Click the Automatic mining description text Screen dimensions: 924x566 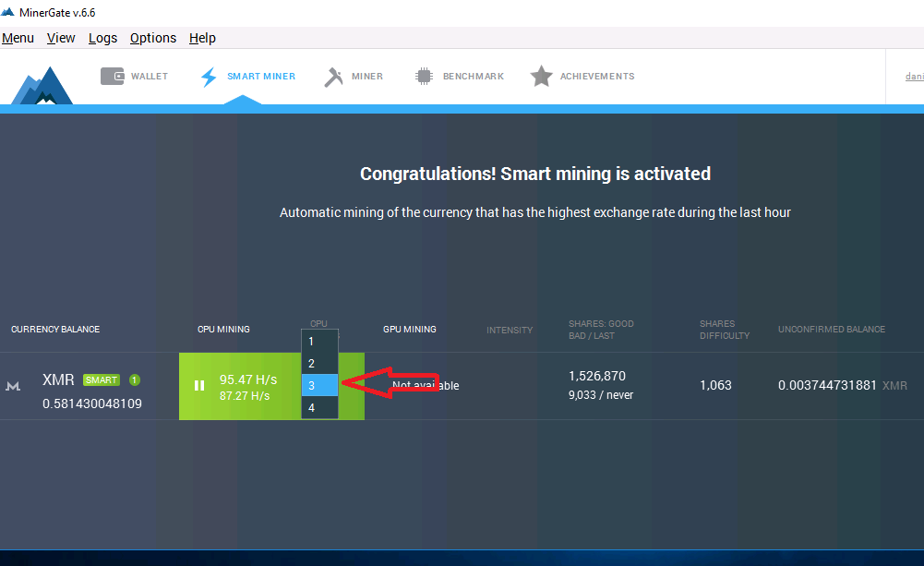point(535,212)
